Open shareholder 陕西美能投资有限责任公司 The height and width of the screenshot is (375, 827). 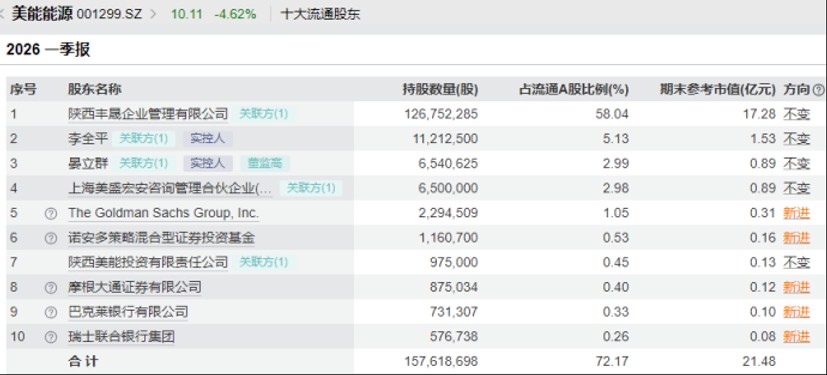pyautogui.click(x=148, y=262)
